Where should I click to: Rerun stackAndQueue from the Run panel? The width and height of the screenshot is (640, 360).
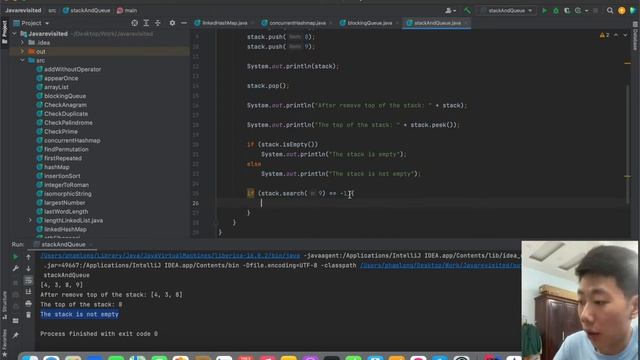pyautogui.click(x=16, y=257)
